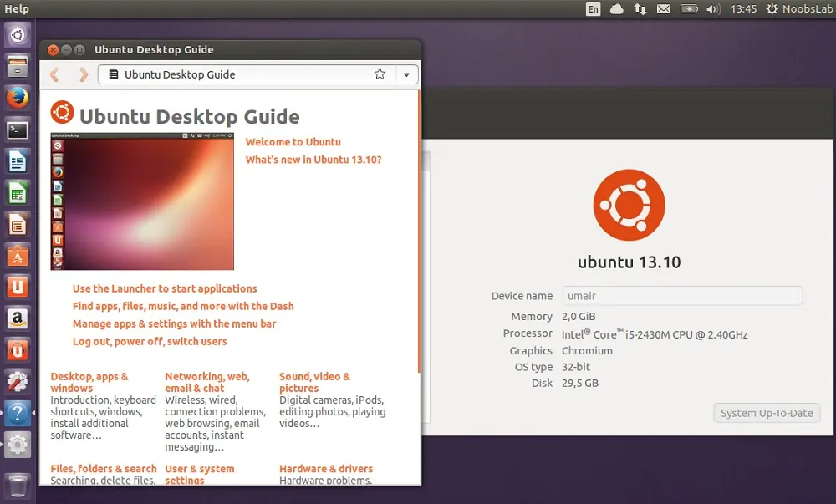Image resolution: width=836 pixels, height=504 pixels.
Task: Open What's new in Ubuntu 13.10? link
Action: [x=313, y=160]
